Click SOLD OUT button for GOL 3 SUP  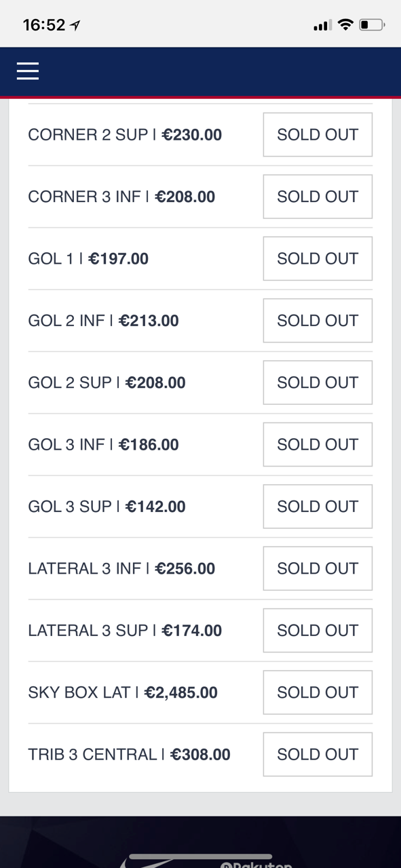pos(318,507)
